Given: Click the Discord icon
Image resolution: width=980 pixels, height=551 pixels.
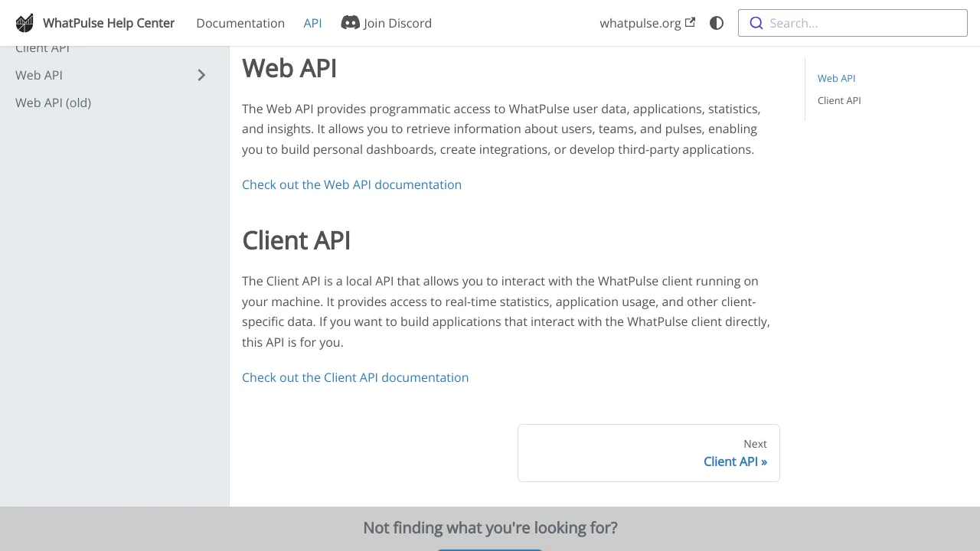Looking at the screenshot, I should 350,23.
